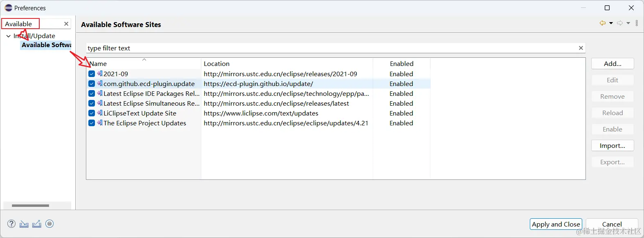Select the Install/Update tree item
644x238 pixels.
(34, 36)
